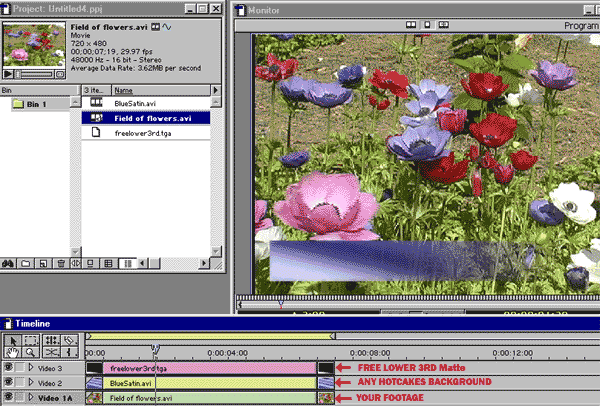
Task: Select BlueSatin.avi in the project list
Action: coord(133,103)
